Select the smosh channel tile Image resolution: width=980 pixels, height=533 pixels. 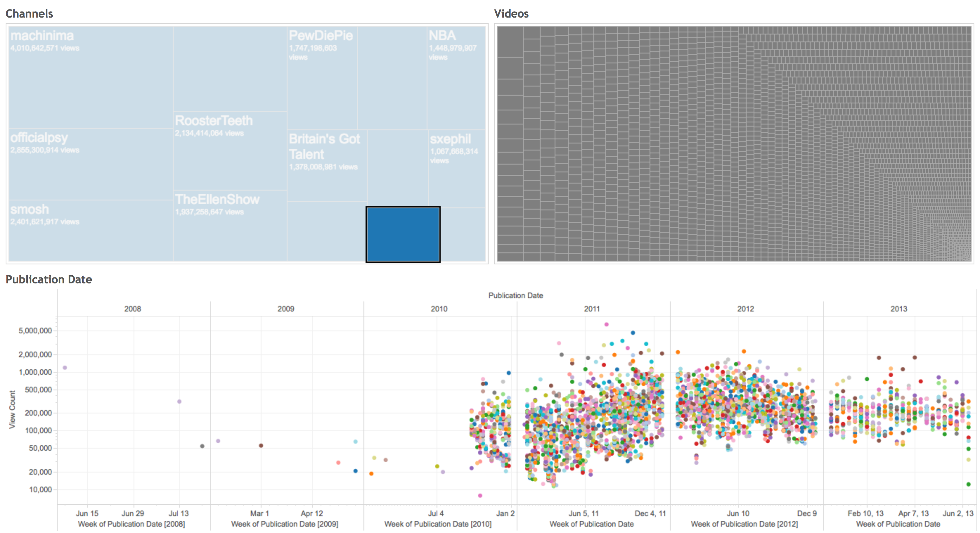tap(91, 231)
